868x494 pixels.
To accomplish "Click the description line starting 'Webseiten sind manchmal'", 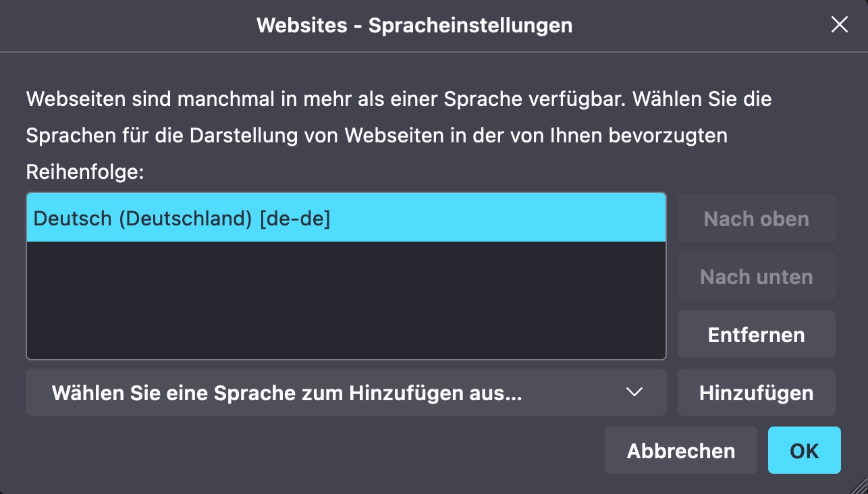I will coord(398,99).
